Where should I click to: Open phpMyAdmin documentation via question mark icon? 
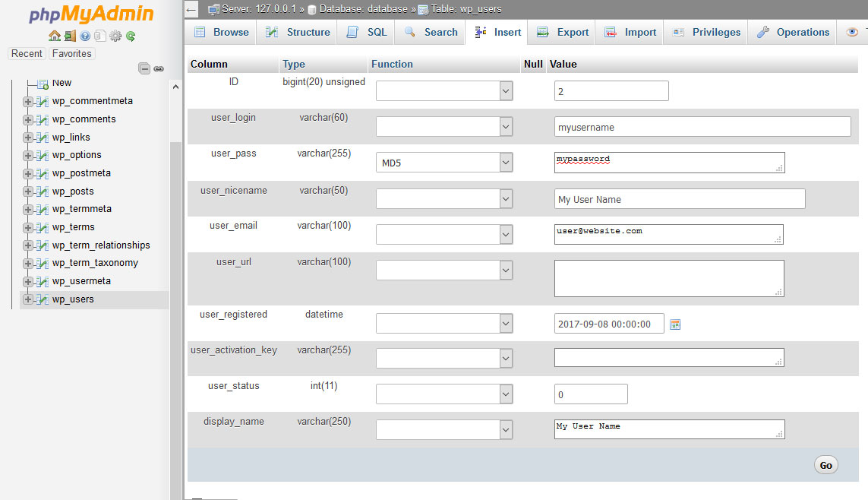click(84, 36)
